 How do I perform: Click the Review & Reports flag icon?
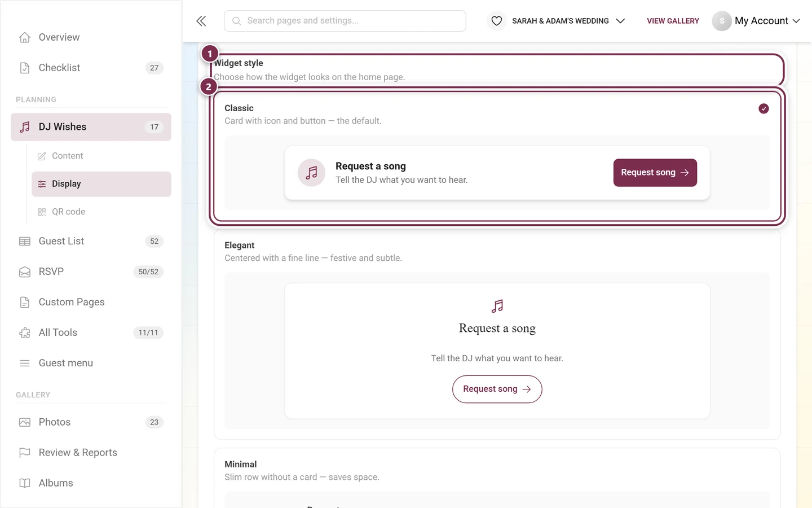pos(25,453)
